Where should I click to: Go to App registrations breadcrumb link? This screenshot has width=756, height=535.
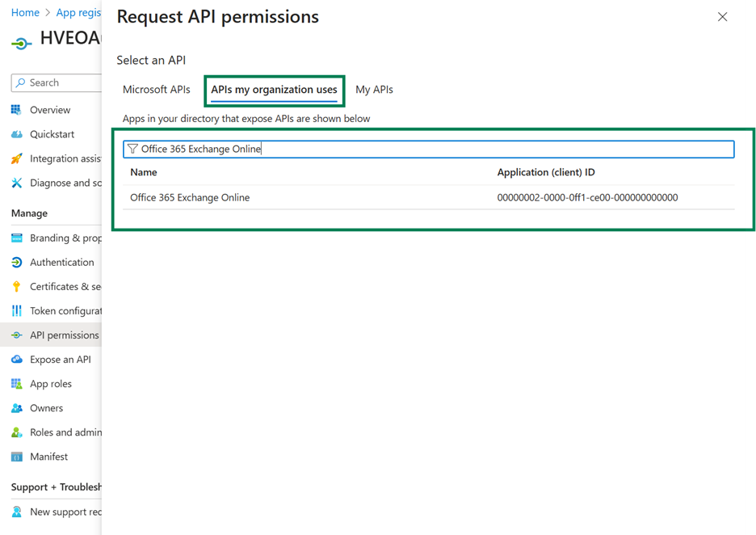point(78,13)
